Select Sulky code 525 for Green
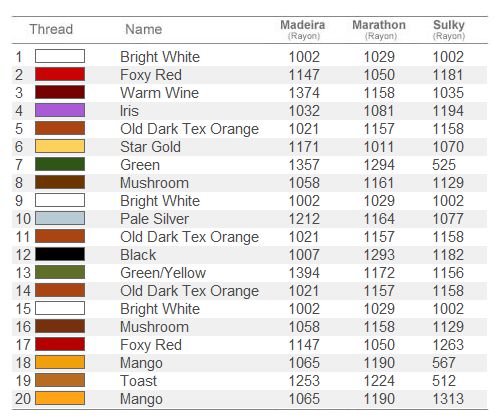This screenshot has height=420, width=500. tap(444, 165)
